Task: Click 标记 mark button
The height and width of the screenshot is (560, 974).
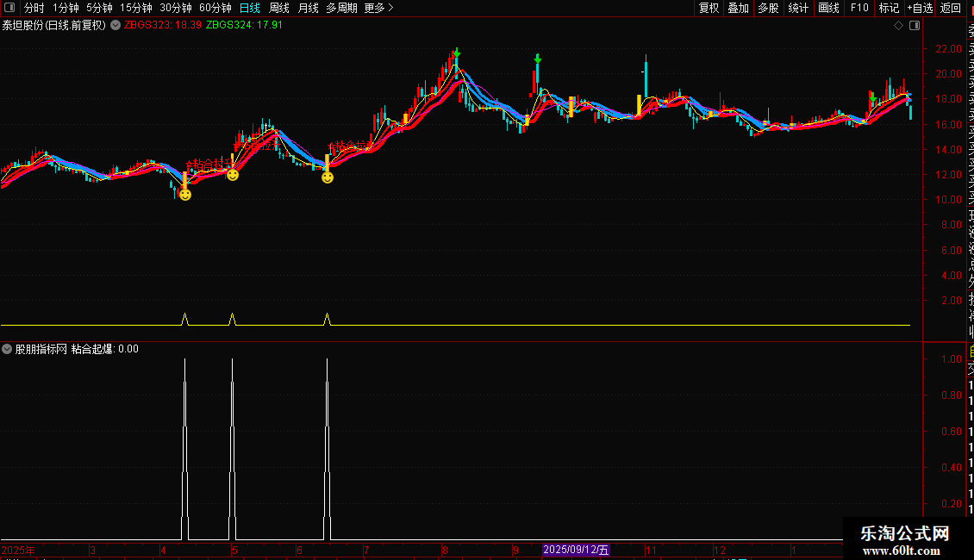Action: point(889,8)
